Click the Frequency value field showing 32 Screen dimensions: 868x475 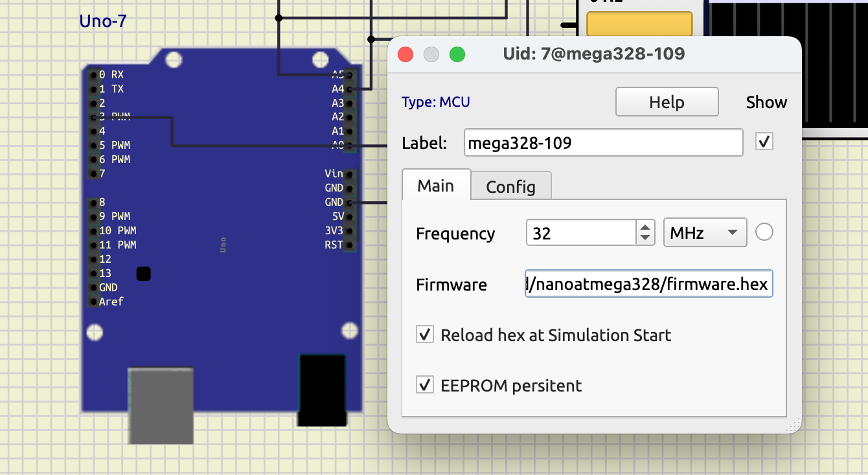tap(582, 233)
